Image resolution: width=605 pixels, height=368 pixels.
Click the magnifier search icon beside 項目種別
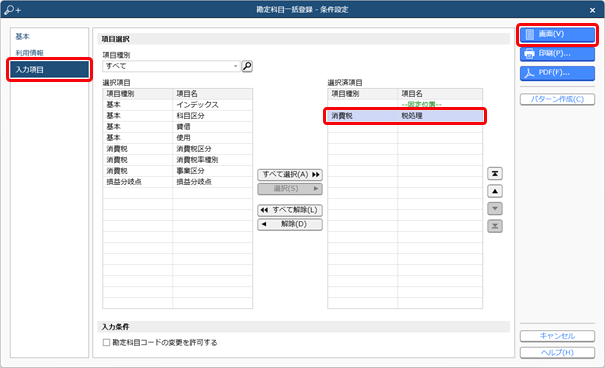(x=247, y=66)
